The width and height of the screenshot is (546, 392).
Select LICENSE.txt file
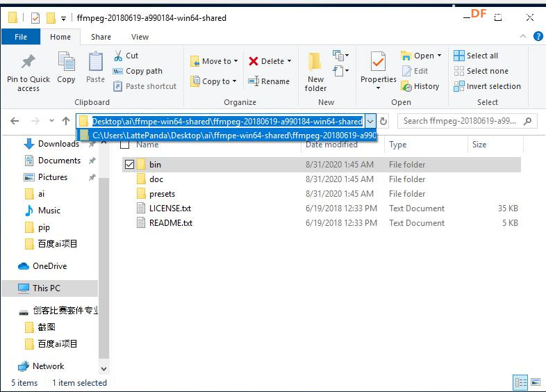pyautogui.click(x=170, y=209)
